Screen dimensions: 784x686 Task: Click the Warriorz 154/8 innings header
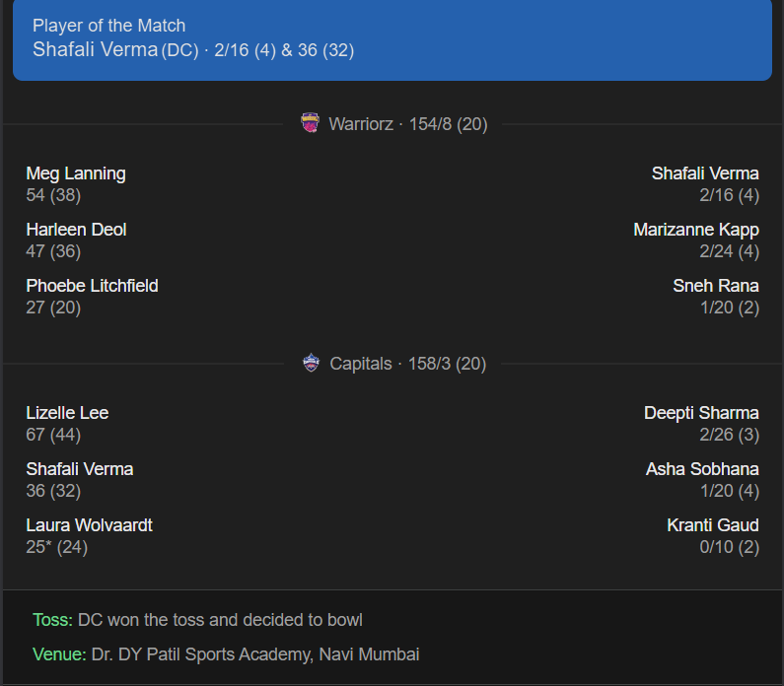pos(407,124)
